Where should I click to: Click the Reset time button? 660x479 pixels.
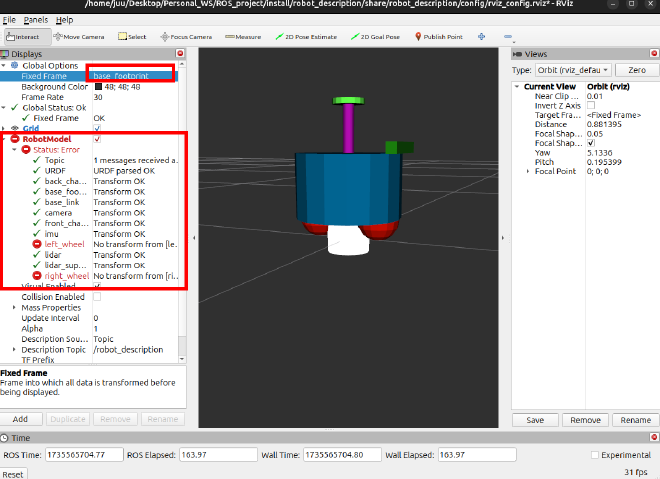(13, 474)
